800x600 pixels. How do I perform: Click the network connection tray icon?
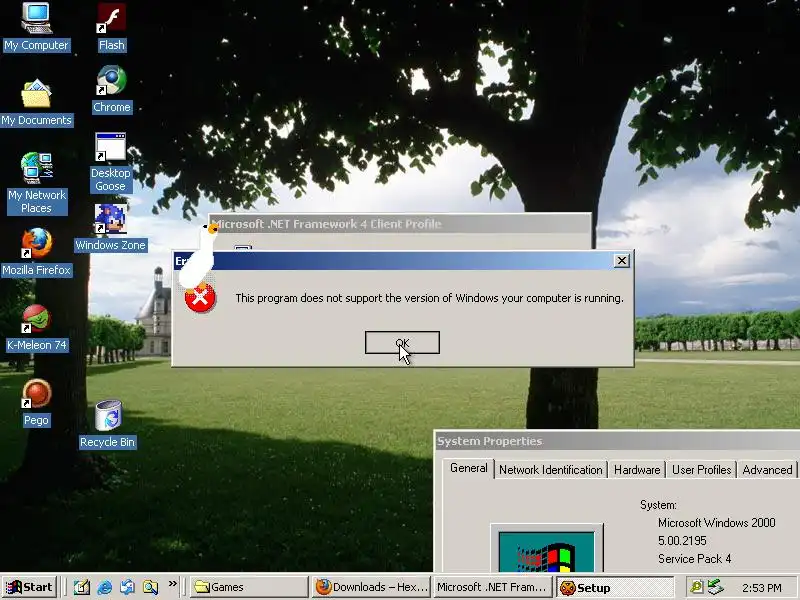[x=715, y=587]
